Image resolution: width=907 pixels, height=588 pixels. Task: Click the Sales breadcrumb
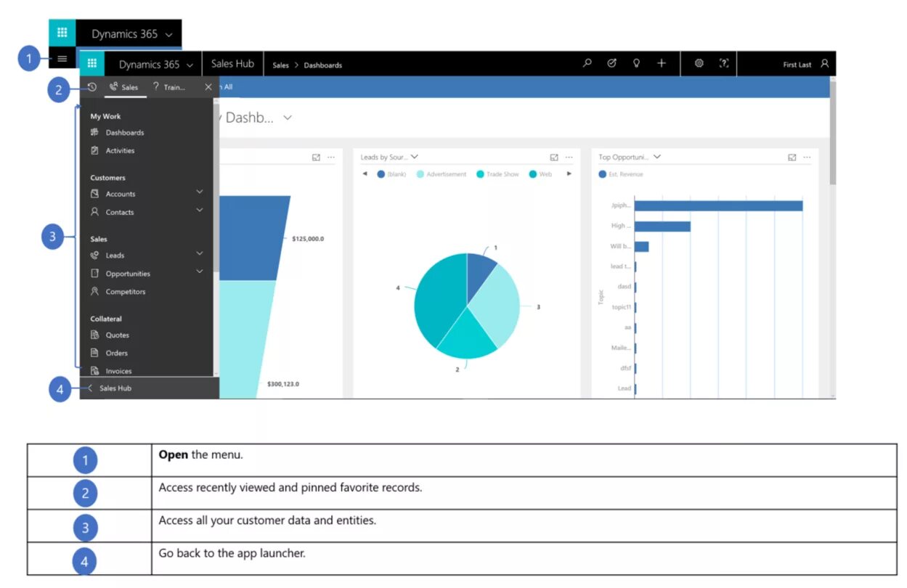click(280, 65)
